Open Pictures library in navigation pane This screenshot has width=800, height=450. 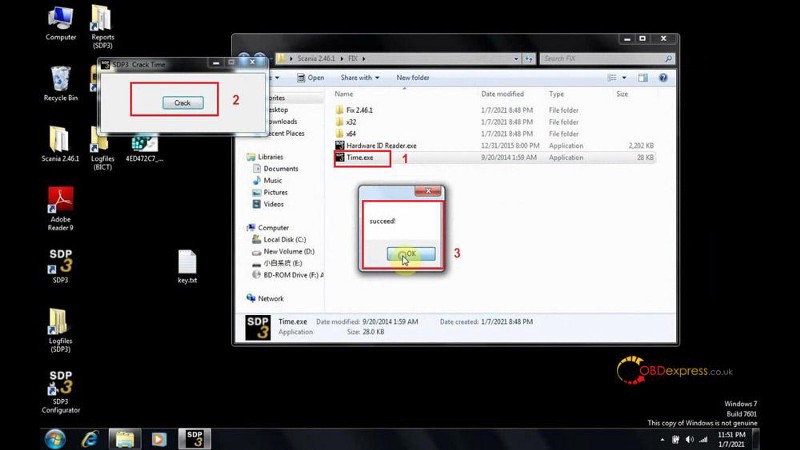coord(270,192)
